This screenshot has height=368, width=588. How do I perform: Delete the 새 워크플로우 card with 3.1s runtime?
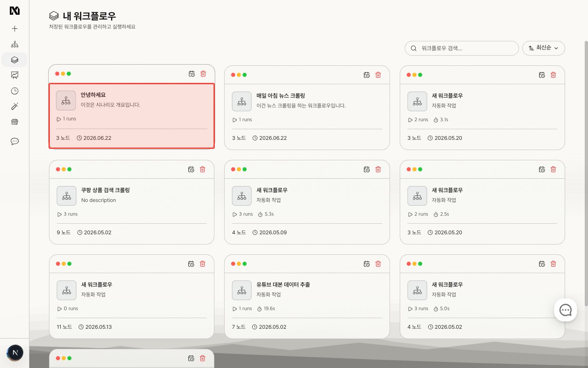pyautogui.click(x=553, y=75)
